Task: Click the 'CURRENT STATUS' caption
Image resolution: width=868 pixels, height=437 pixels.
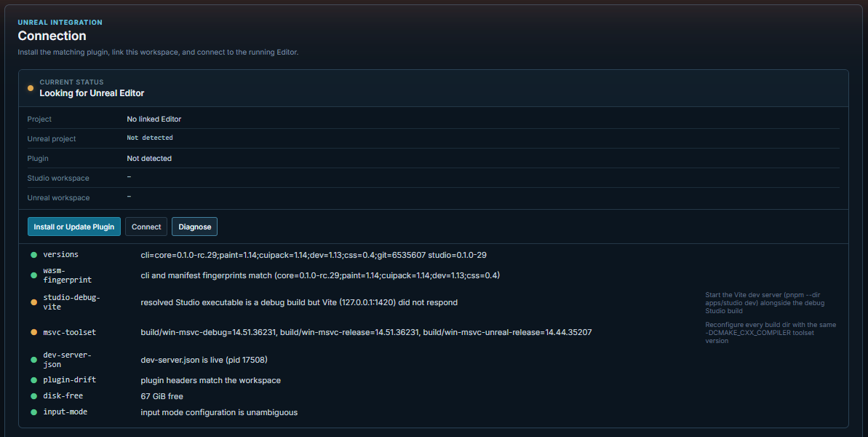Action: click(x=71, y=82)
